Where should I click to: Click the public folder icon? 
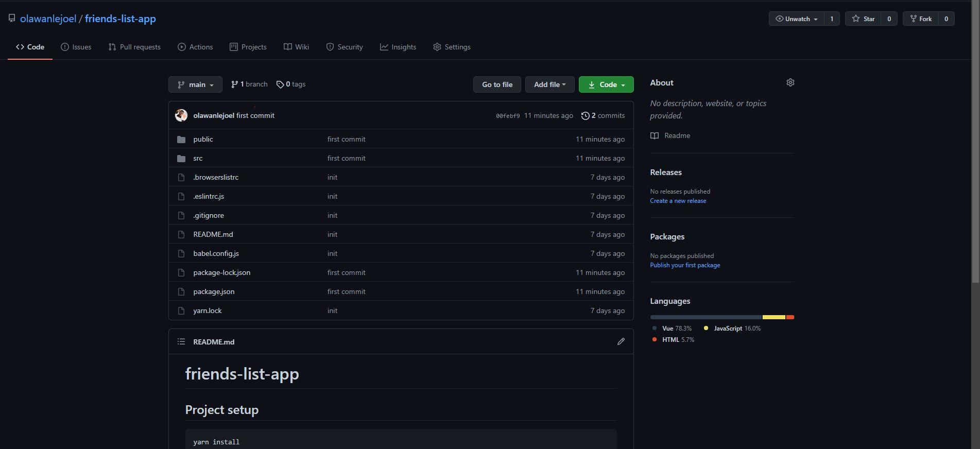tap(181, 139)
